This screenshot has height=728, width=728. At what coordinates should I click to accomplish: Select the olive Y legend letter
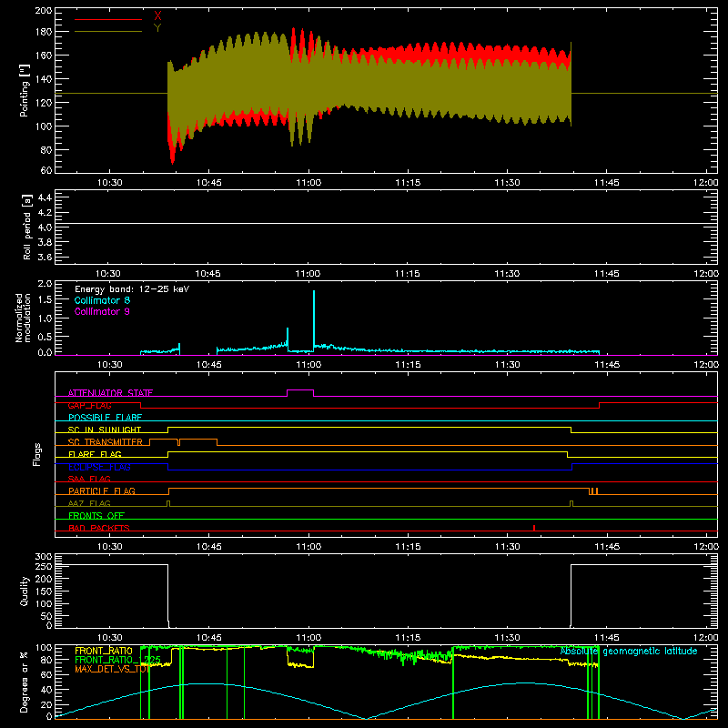coord(157,28)
